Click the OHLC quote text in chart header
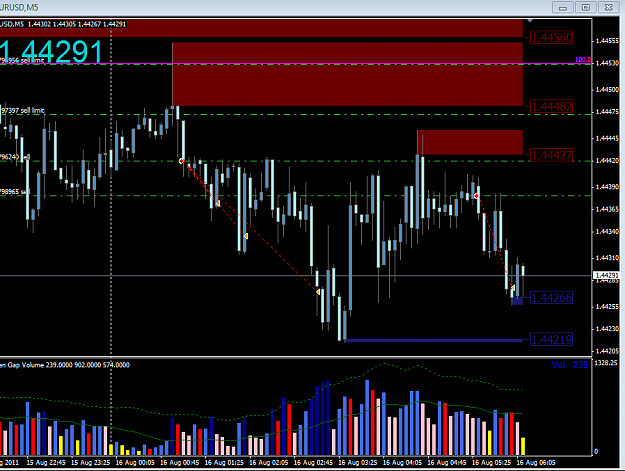The height and width of the screenshot is (471, 625). click(x=77, y=24)
